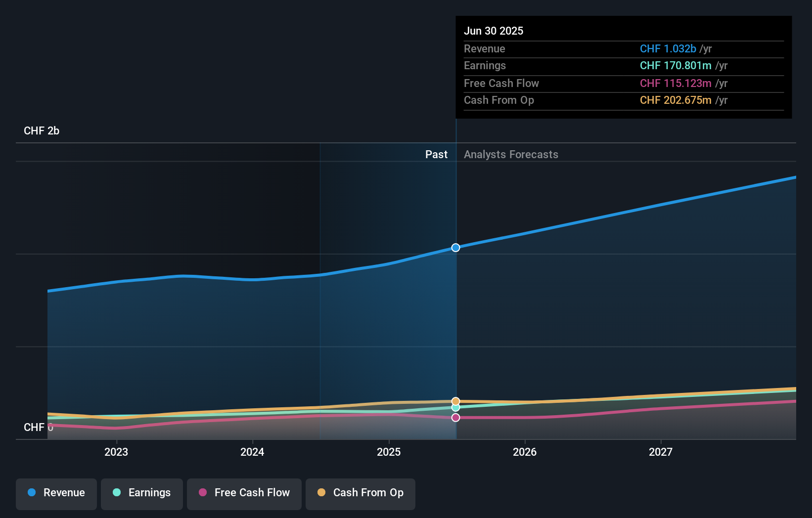
Task: Select the teal Earnings data point marker
Action: click(x=455, y=407)
